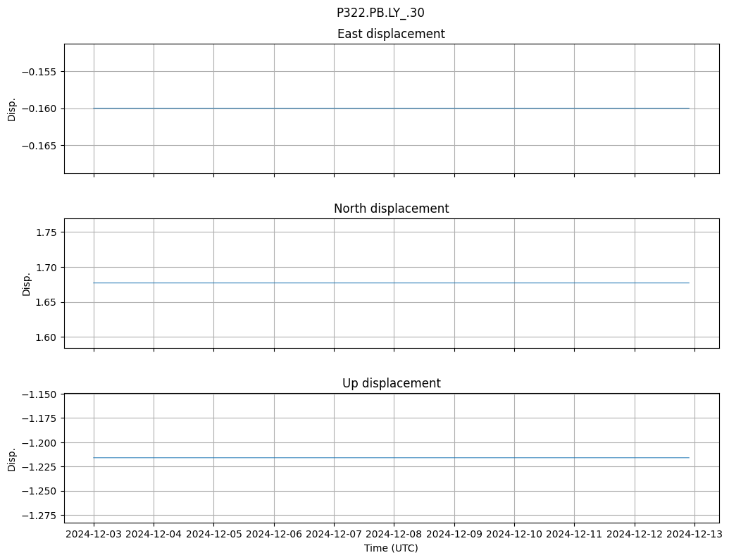Click the blue data line in the Up plot

click(x=391, y=458)
